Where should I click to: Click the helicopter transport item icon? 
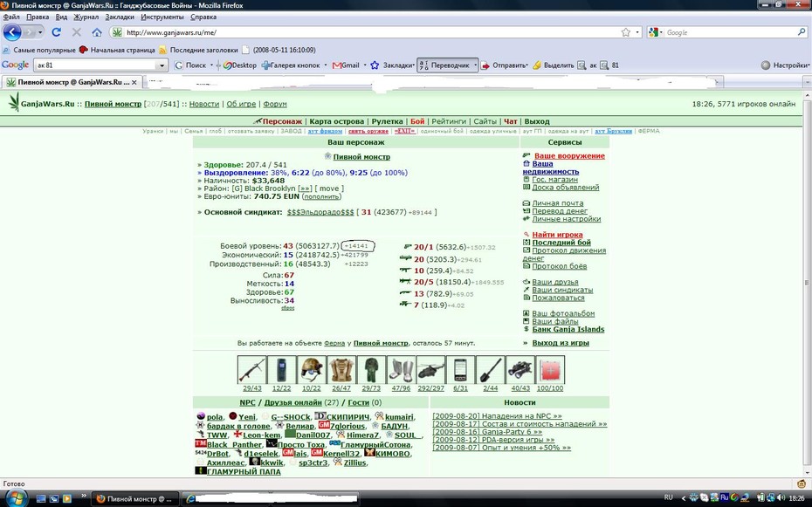point(430,370)
